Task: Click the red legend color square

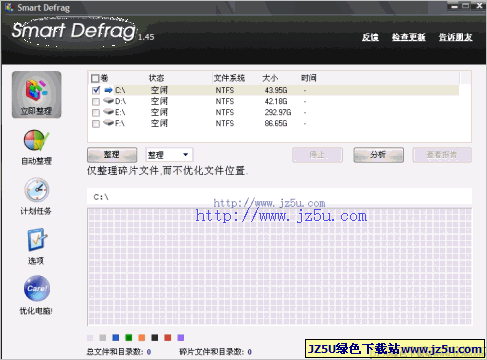Action: (x=168, y=338)
